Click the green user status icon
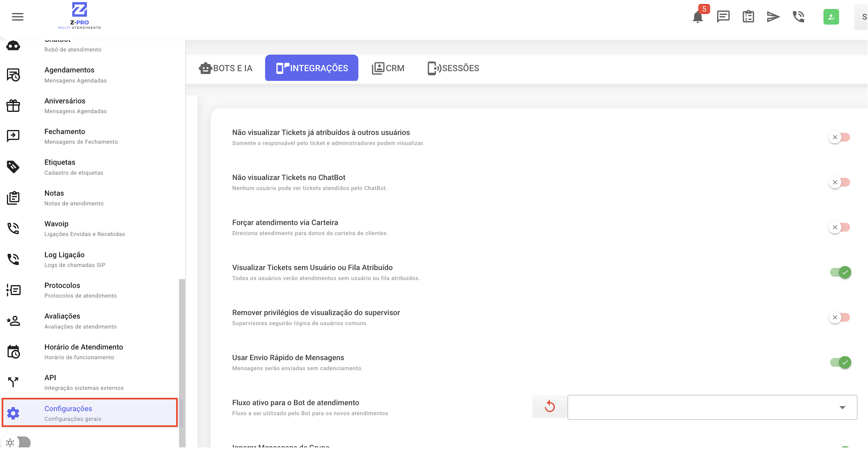 [831, 17]
